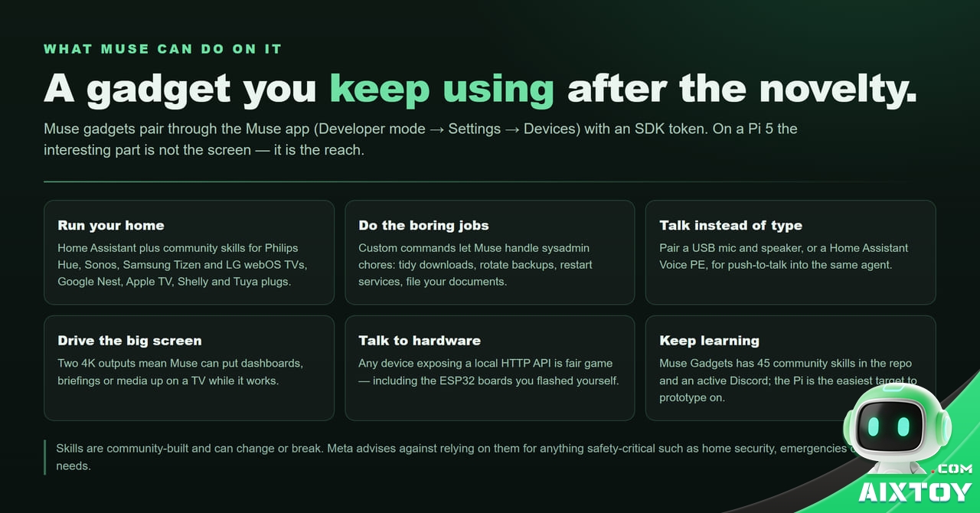Click the intro paragraph about pairing Muse gadgets
Image resolution: width=980 pixels, height=513 pixels.
420,139
